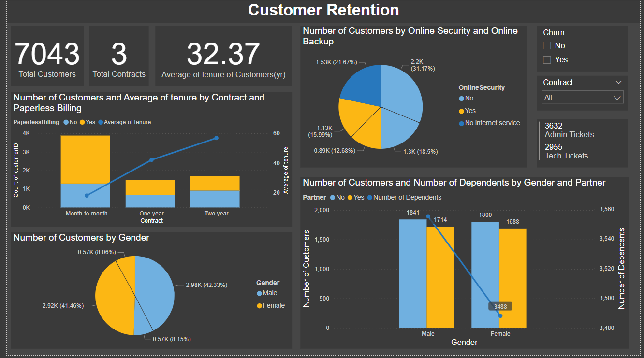
Task: Open the "All" Contract slicer dropdown
Action: (x=617, y=97)
